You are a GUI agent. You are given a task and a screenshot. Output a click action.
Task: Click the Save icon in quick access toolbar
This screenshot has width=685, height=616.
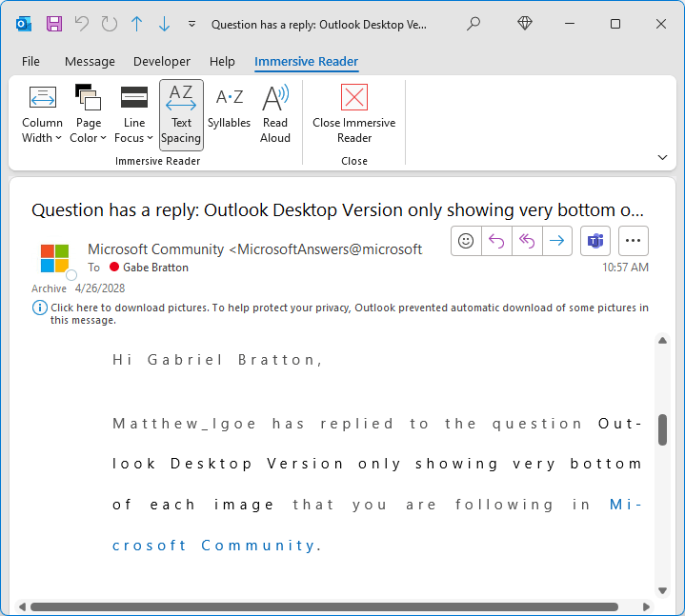pos(54,24)
